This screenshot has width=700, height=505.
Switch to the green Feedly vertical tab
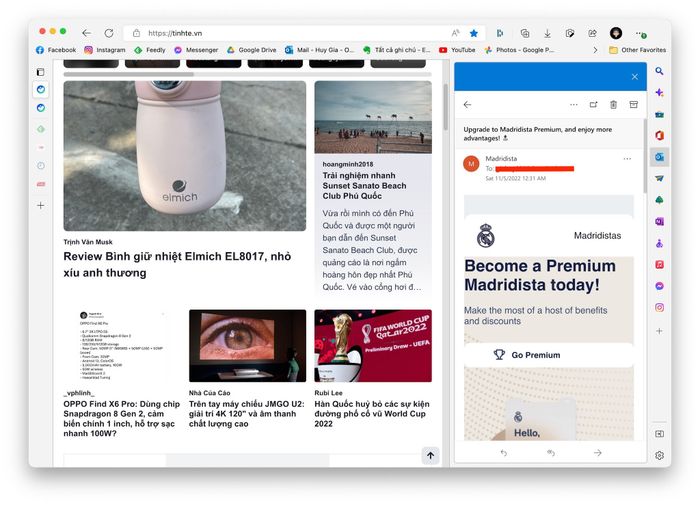click(x=41, y=129)
